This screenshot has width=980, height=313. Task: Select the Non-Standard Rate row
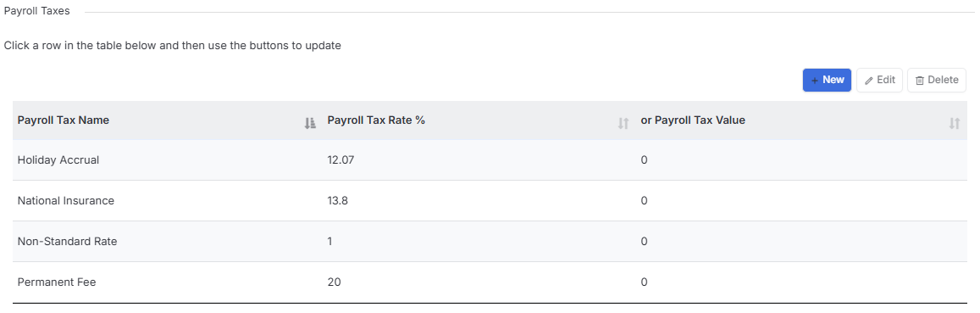tap(490, 242)
